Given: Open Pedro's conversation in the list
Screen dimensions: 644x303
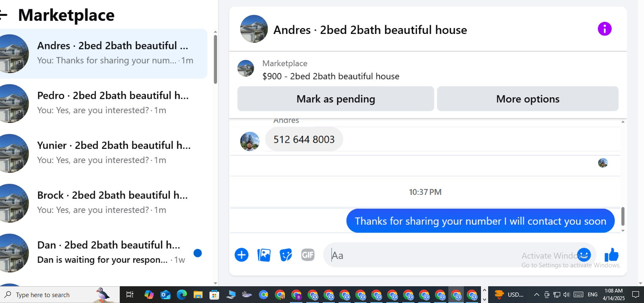Looking at the screenshot, I should tap(103, 103).
